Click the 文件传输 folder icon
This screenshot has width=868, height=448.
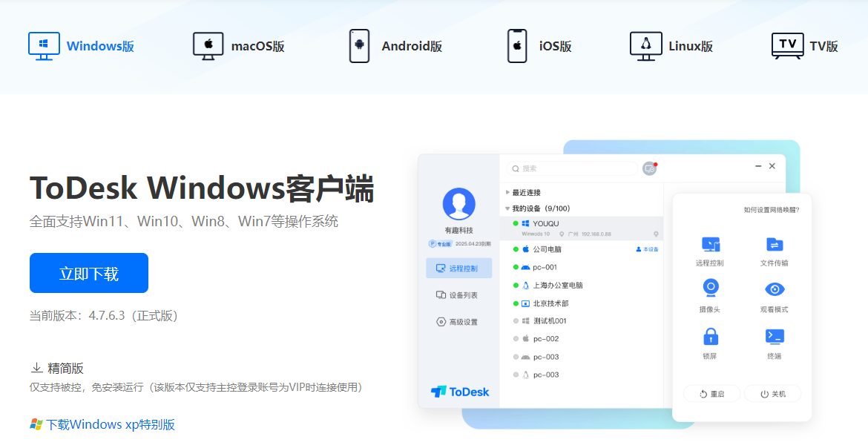(775, 244)
